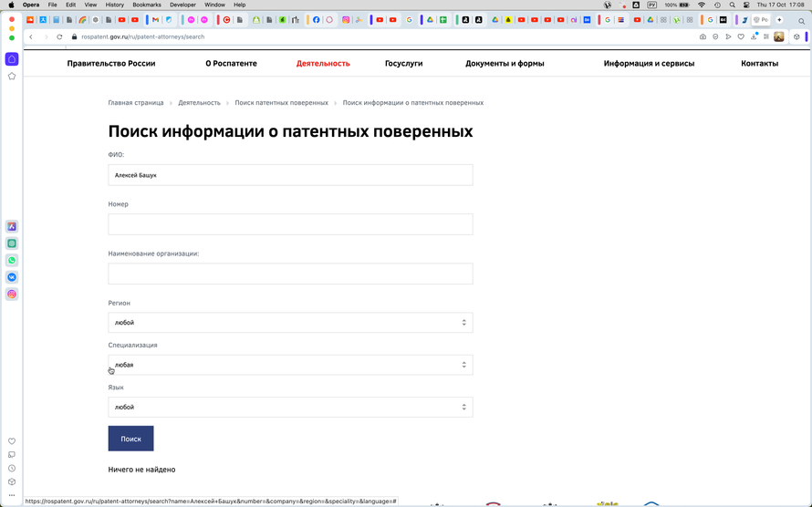Open the Apple menu

tap(11, 5)
